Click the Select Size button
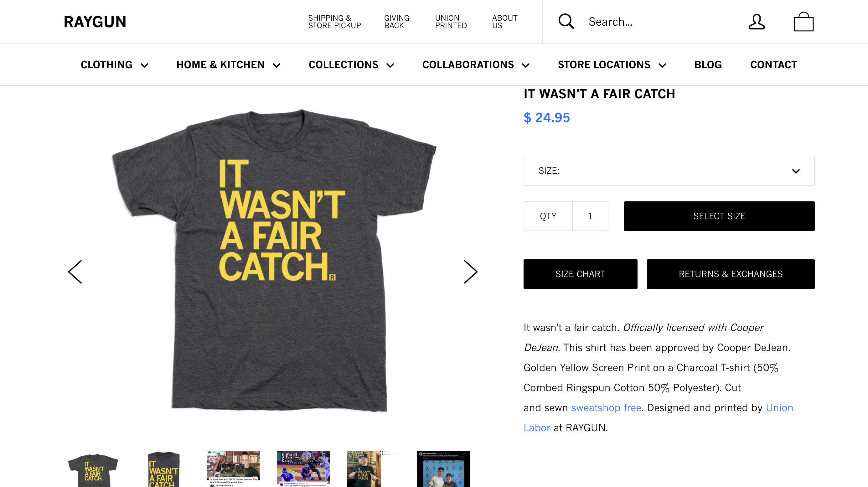This screenshot has width=868, height=487. [719, 216]
